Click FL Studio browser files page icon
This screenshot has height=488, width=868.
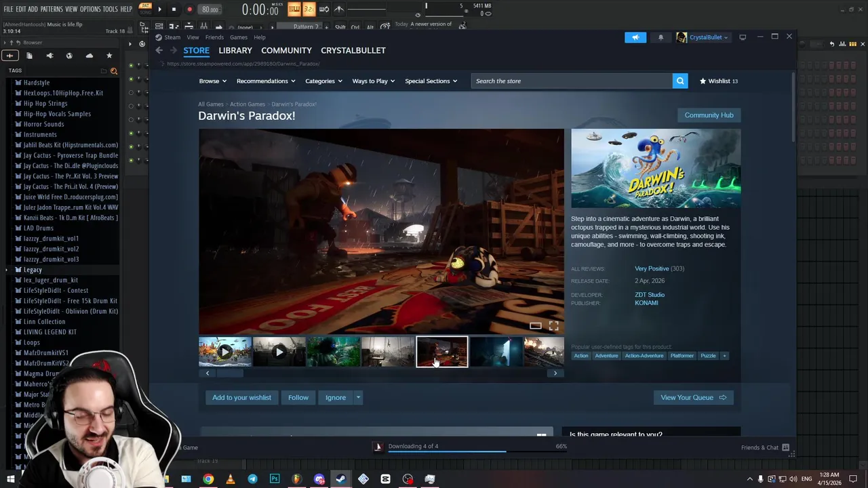click(29, 56)
